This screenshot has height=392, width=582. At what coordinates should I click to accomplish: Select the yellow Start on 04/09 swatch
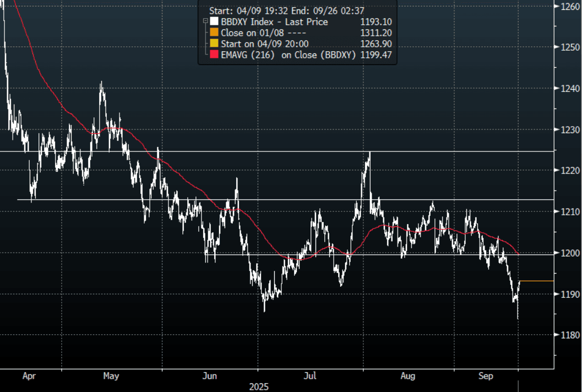point(214,43)
